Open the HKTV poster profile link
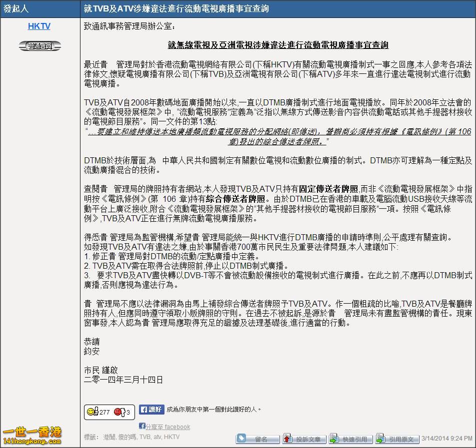 39,26
